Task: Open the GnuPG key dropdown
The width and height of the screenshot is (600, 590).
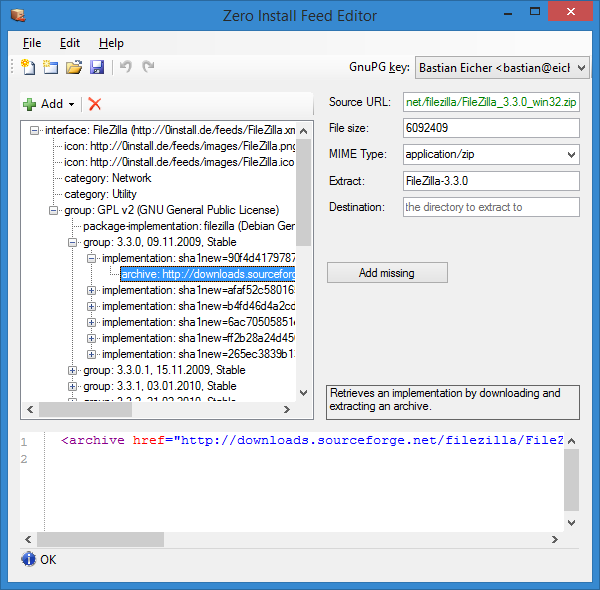Action: pos(581,68)
